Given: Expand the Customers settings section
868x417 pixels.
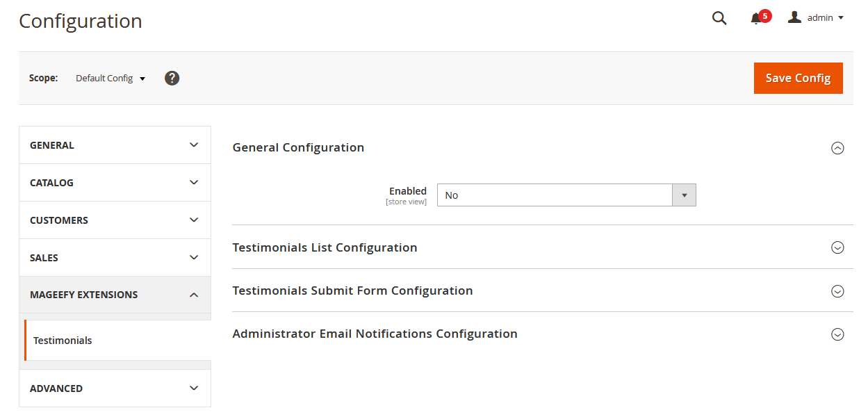Looking at the screenshot, I should coord(115,220).
